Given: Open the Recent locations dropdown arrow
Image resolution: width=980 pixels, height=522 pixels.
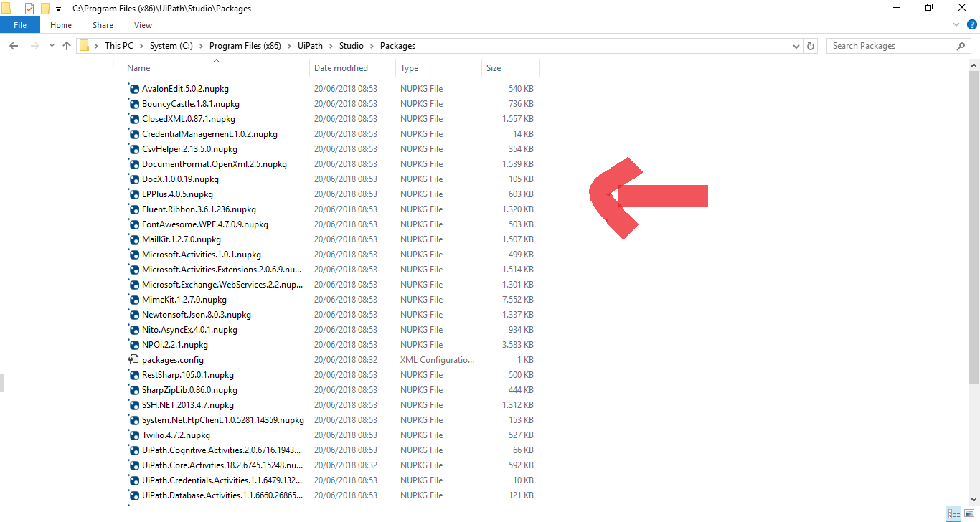Looking at the screenshot, I should click(x=52, y=46).
